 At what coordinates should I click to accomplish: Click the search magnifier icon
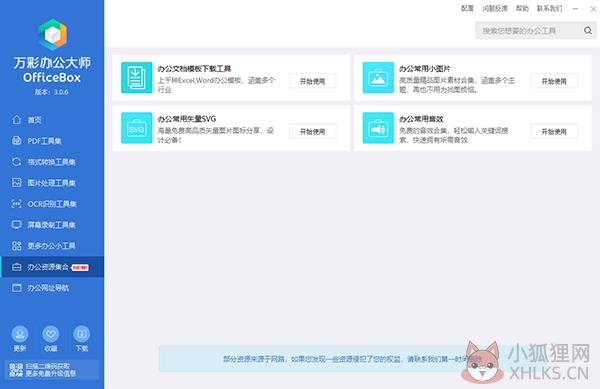pos(588,31)
